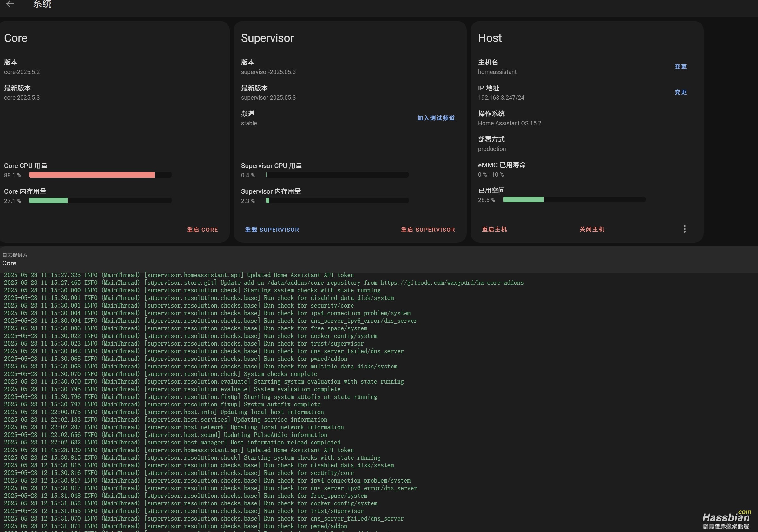Image resolution: width=758 pixels, height=532 pixels.
Task: Click 11:15:30.070 System checks complete log line
Action: click(x=161, y=374)
